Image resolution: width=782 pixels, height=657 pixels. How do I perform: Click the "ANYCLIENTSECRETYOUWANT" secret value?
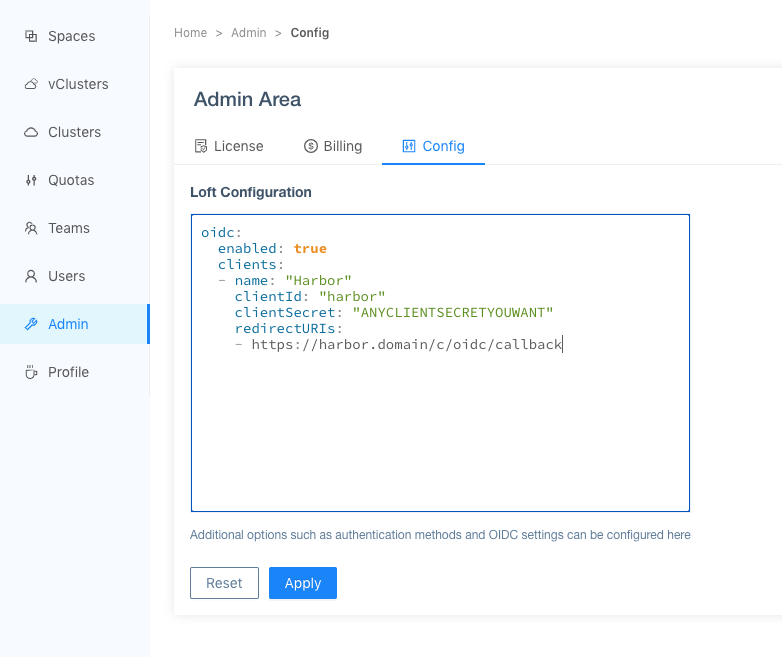(453, 312)
